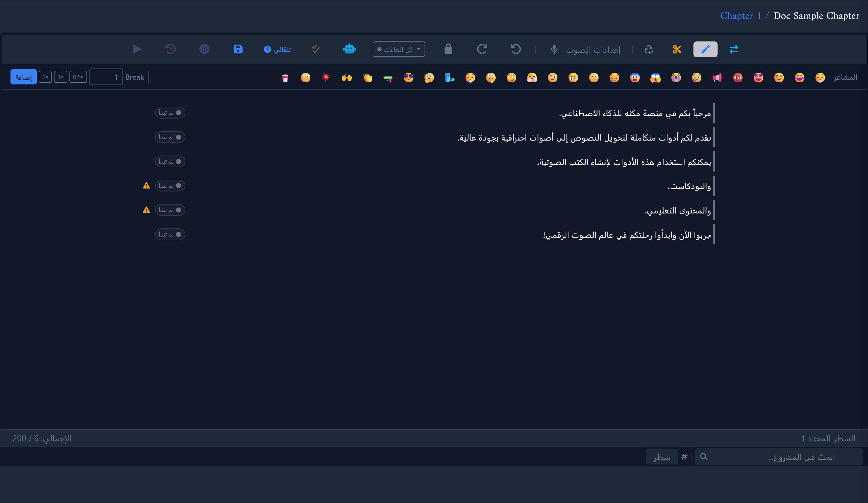Insert the sunglasses face emoji
The height and width of the screenshot is (503, 868).
click(x=409, y=78)
